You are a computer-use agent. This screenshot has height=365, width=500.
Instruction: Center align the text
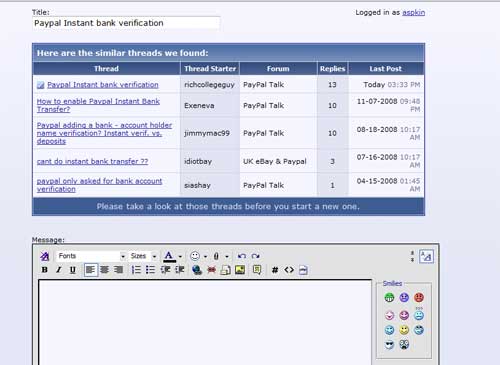point(105,270)
